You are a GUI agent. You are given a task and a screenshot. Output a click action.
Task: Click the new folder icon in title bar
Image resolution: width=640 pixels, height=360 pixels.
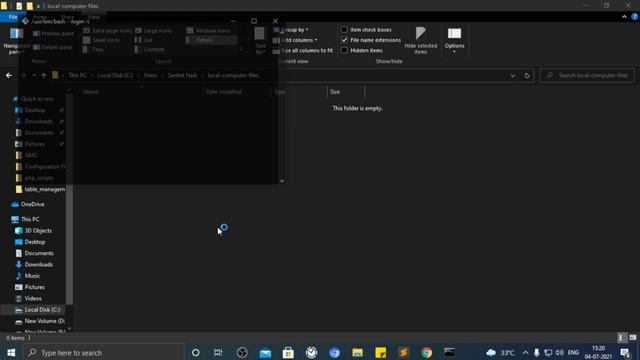click(x=29, y=6)
